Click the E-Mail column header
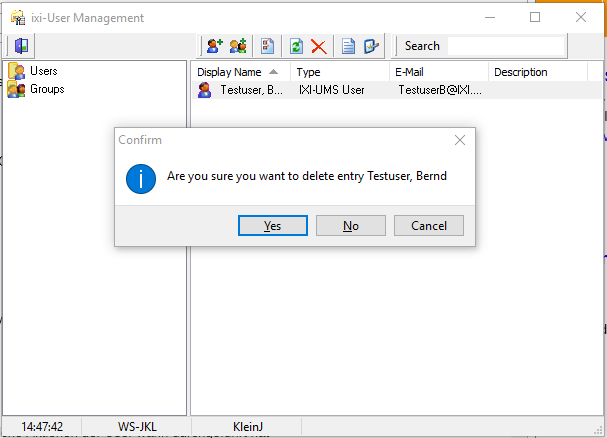Image resolution: width=607 pixels, height=438 pixels. click(410, 72)
